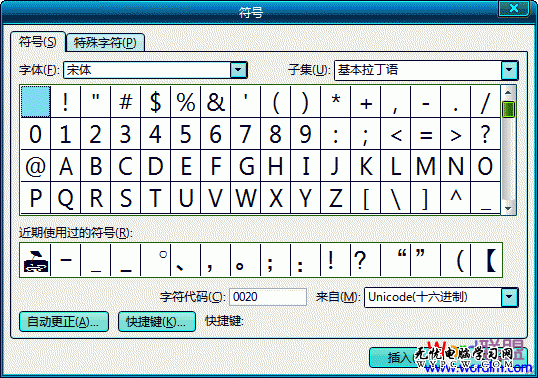538x378 pixels.
Task: Select the letter K cell
Action: pyautogui.click(x=365, y=166)
